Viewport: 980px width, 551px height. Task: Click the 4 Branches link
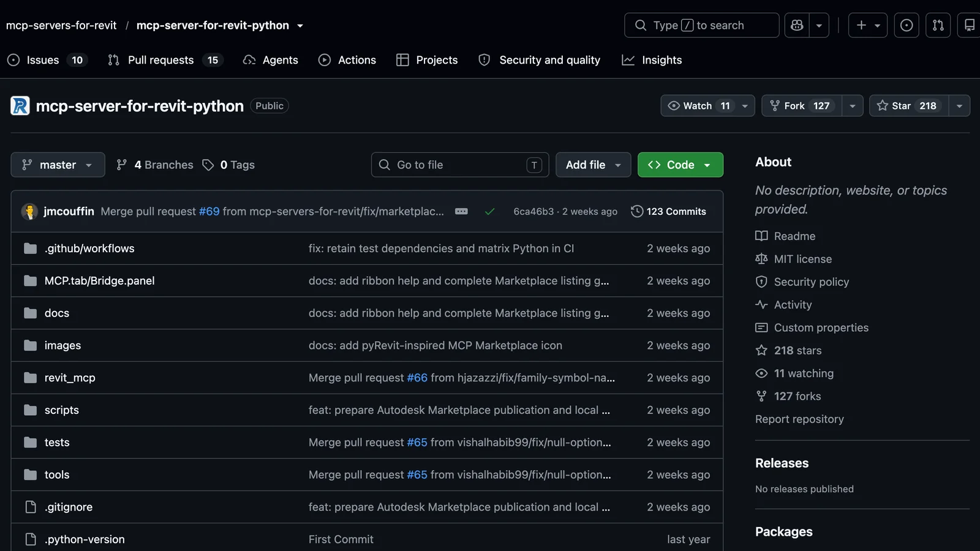click(154, 165)
